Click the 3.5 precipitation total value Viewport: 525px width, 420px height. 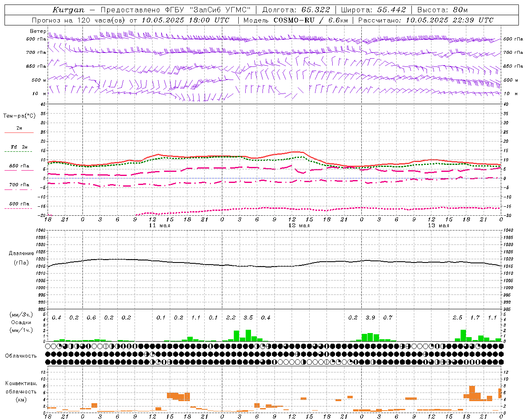pos(248,318)
